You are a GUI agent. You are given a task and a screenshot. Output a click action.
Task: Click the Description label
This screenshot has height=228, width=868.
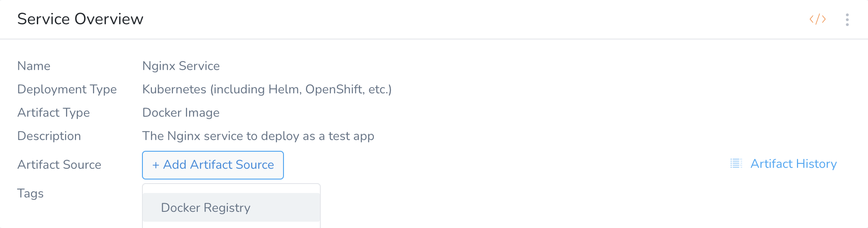49,136
